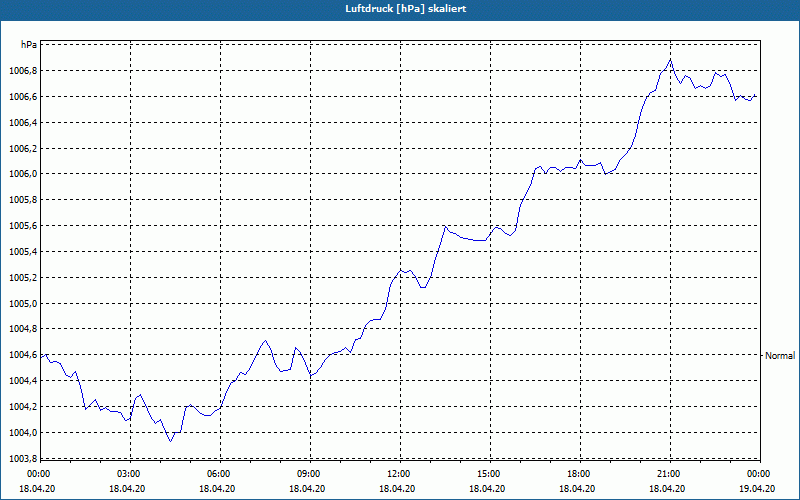Click the 1006,6 y-axis value
800x500 pixels.
pos(23,96)
